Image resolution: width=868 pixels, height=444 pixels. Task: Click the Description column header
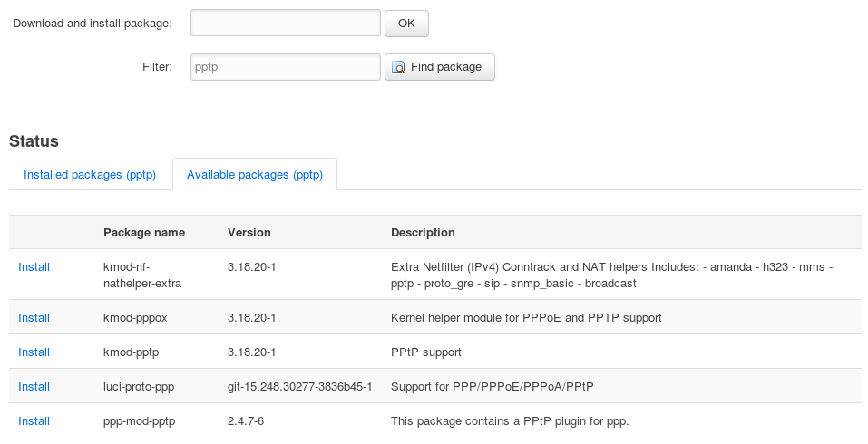pos(423,233)
